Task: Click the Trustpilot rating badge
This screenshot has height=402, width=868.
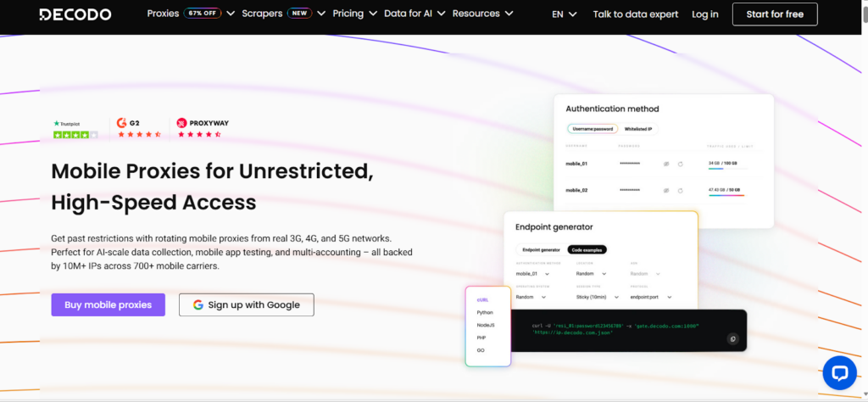Action: tap(75, 128)
